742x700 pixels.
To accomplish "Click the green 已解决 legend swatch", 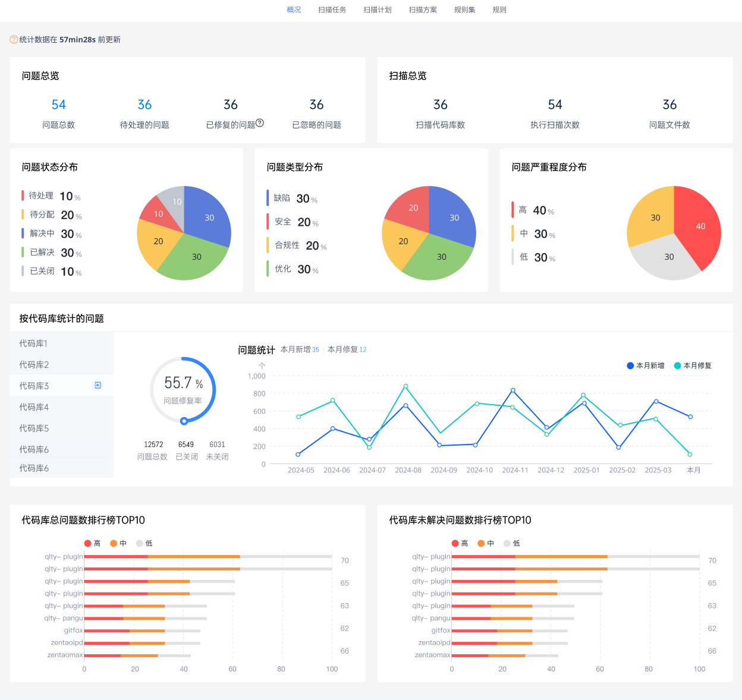I will [x=23, y=253].
